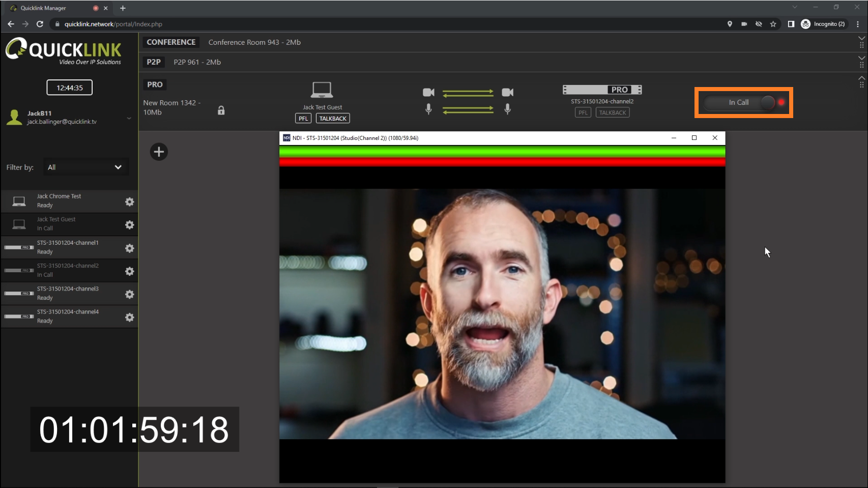Select the P2P room tab

click(154, 62)
